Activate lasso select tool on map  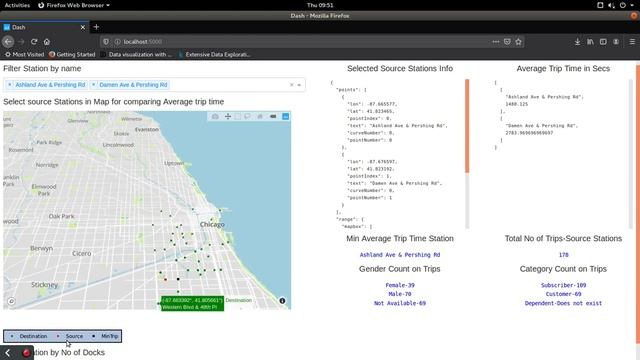[x=247, y=117]
